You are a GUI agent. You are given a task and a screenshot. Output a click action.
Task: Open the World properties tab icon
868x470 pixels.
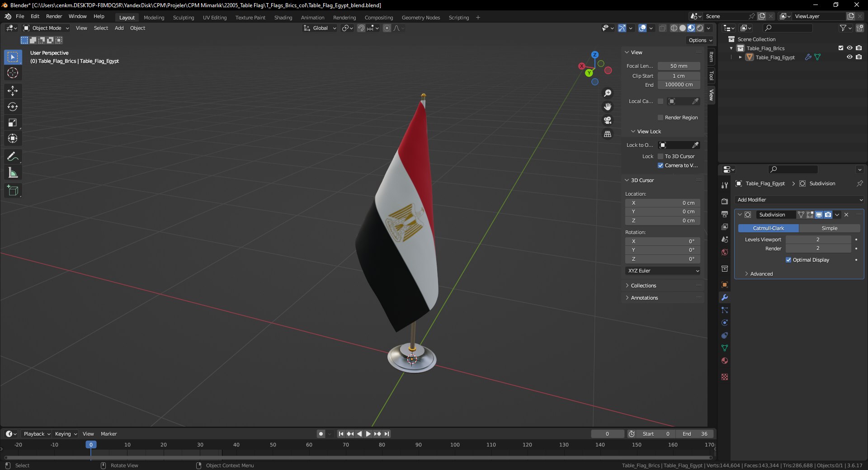coord(725,252)
